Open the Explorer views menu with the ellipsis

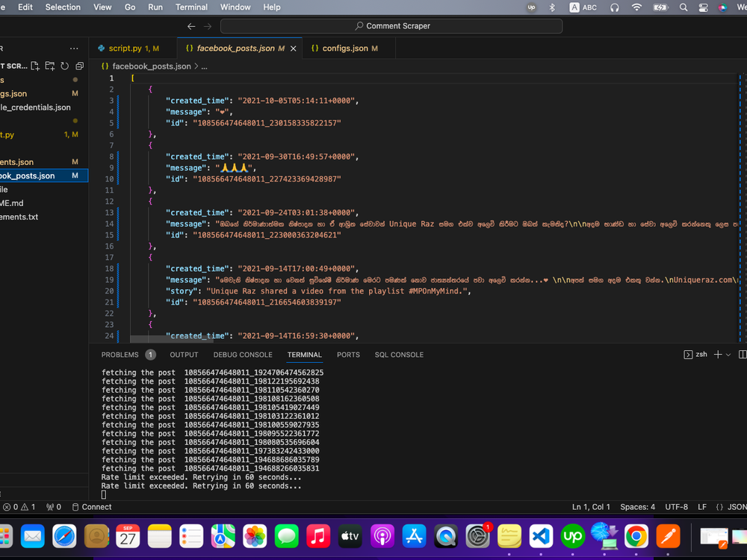pos(74,48)
